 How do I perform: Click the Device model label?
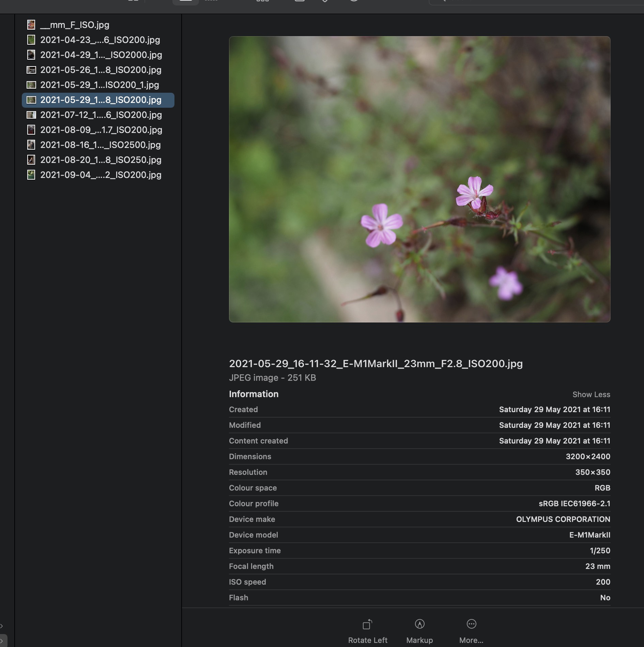pos(253,535)
